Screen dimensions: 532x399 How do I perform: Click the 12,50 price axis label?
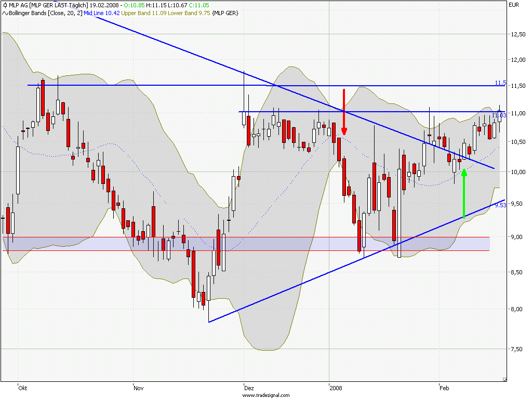point(518,34)
